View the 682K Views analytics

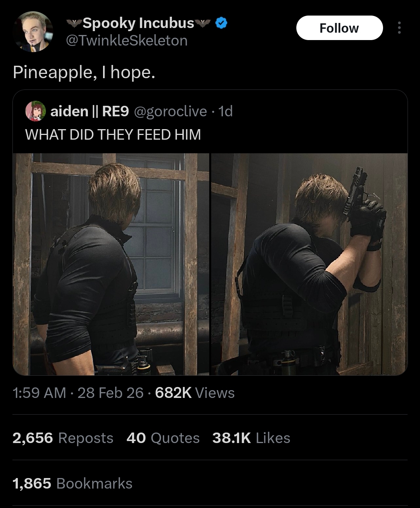194,393
